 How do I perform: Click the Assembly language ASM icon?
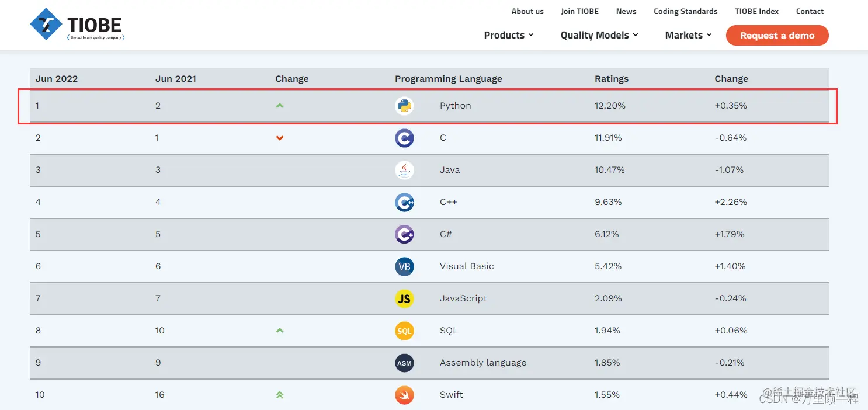click(404, 363)
